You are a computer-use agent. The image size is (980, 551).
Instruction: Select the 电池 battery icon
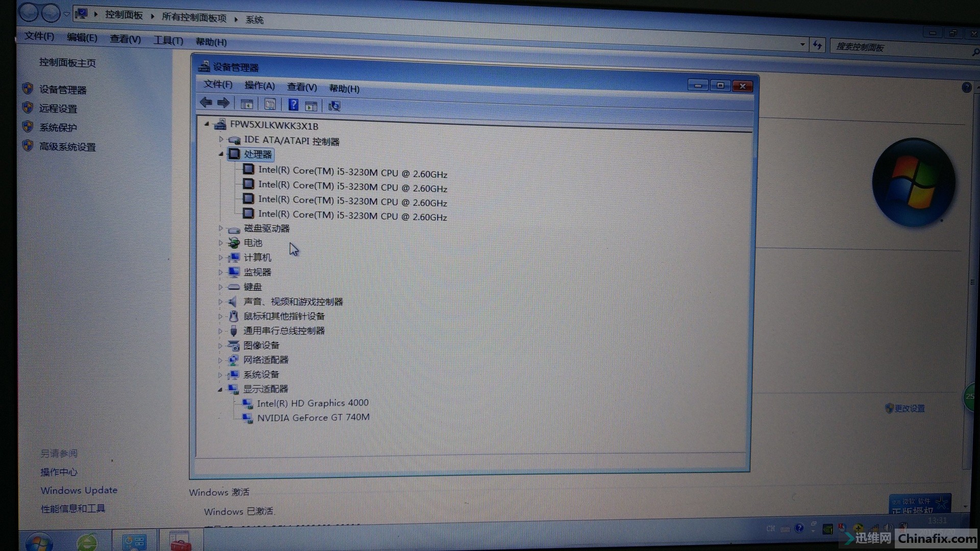234,243
